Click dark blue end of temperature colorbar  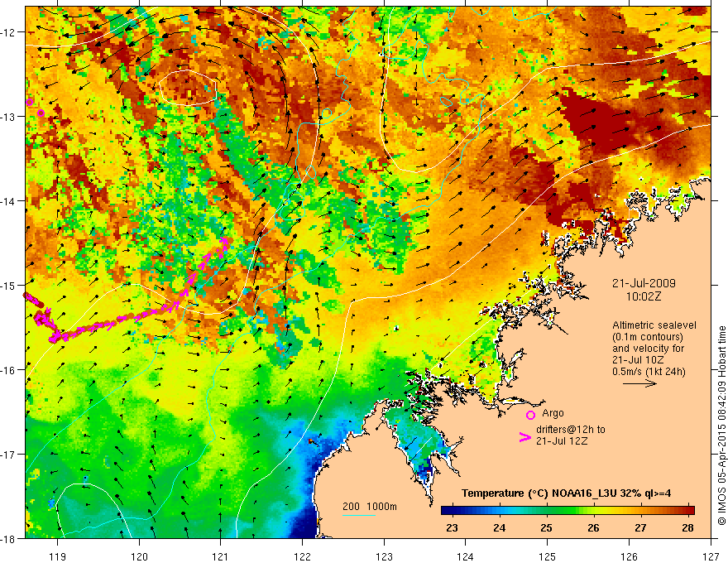(x=446, y=511)
